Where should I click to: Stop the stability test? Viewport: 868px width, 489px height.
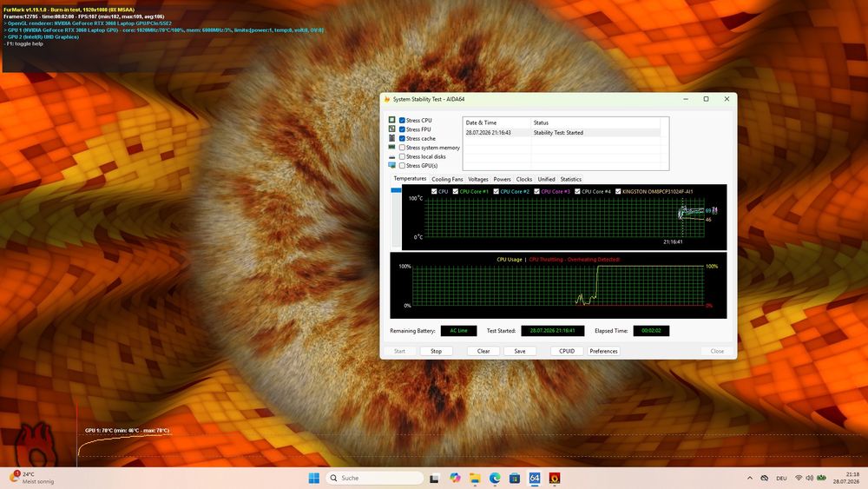tap(437, 351)
